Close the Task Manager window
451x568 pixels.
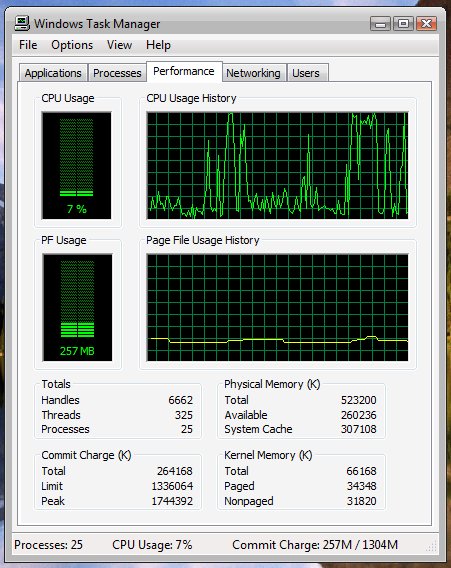pos(426,24)
